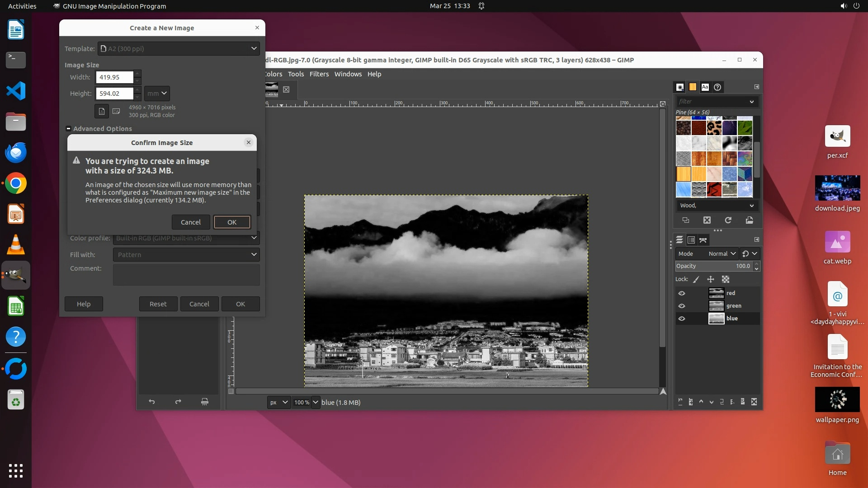
Task: Open the Windows menu
Action: 348,74
